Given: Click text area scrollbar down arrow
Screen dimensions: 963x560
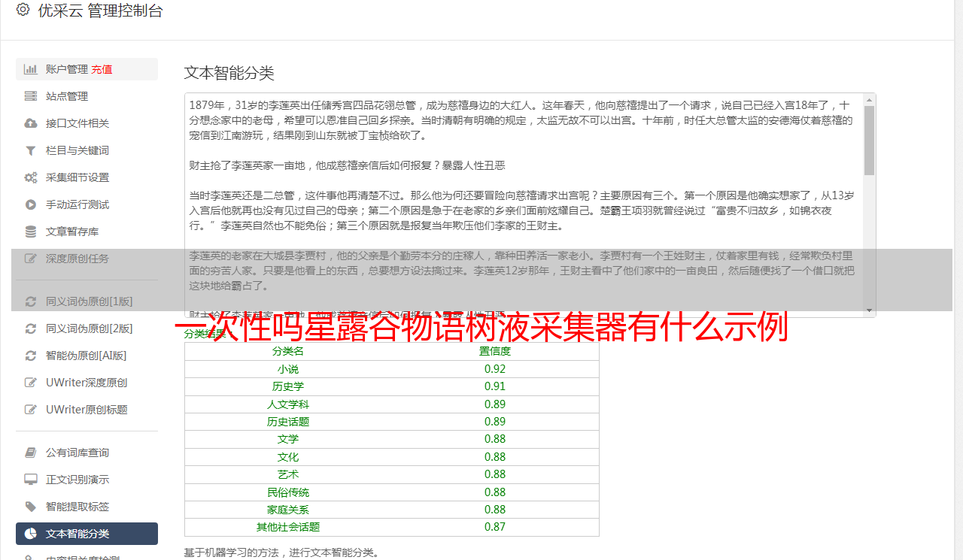Looking at the screenshot, I should coord(870,310).
